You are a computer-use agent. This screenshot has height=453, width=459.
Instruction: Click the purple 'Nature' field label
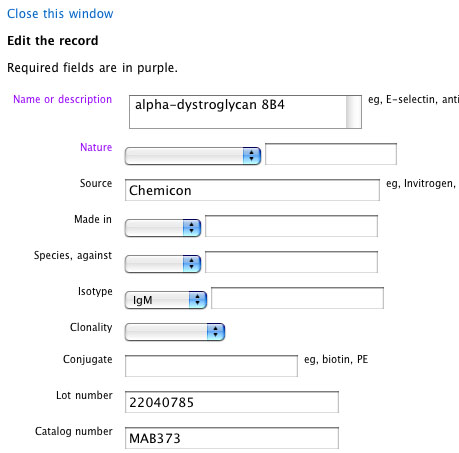pos(96,147)
